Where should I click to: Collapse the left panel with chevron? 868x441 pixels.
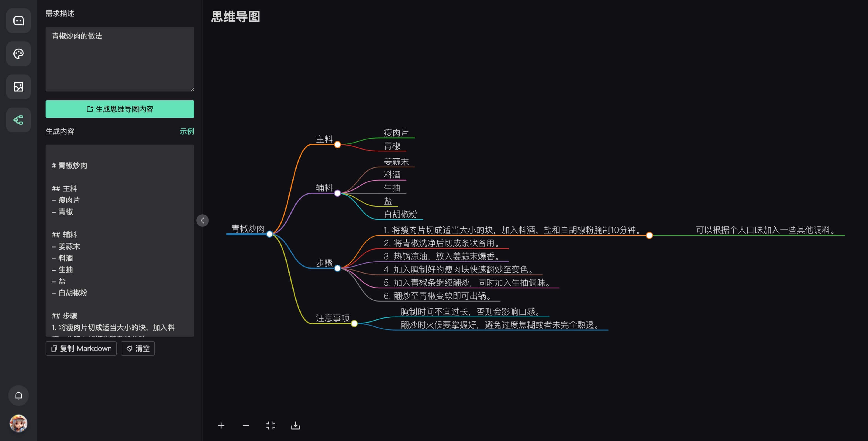[x=202, y=220]
